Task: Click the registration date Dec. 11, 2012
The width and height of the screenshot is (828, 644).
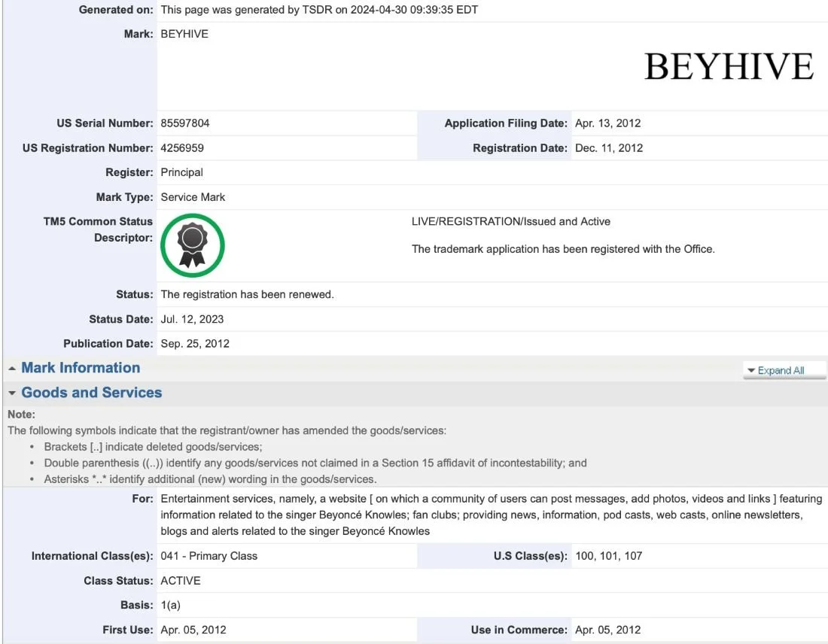Action: pyautogui.click(x=609, y=148)
